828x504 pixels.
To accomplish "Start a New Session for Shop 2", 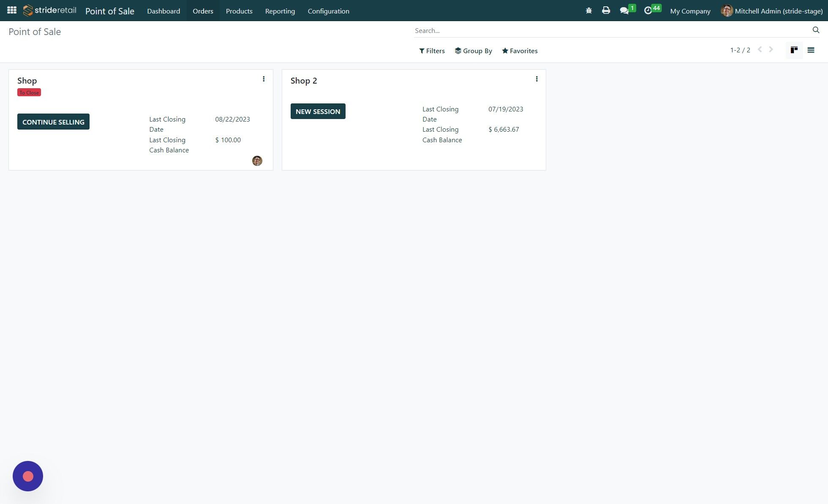I will [318, 111].
